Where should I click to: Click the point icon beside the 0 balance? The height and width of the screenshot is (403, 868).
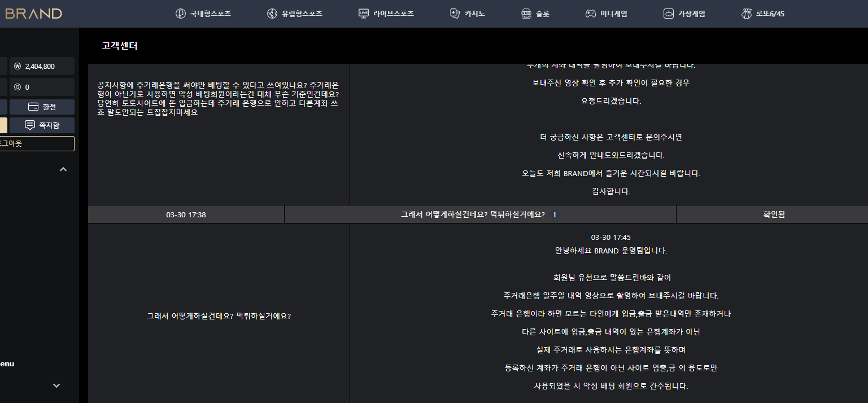pyautogui.click(x=17, y=87)
